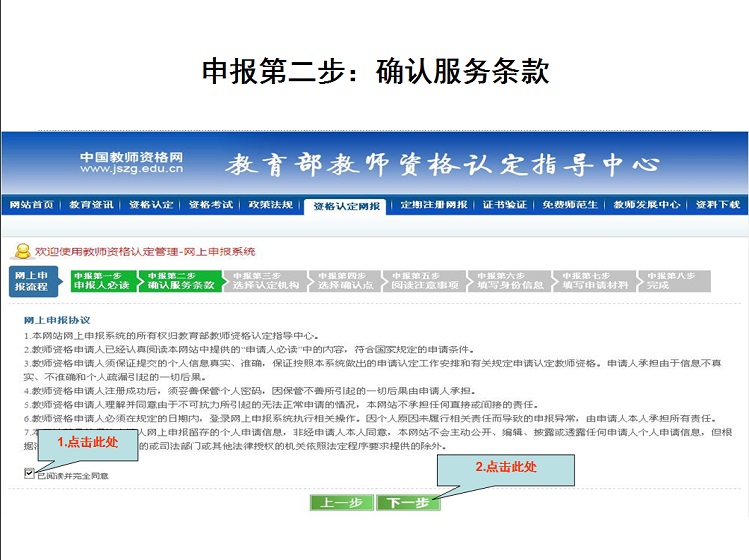
Task: Switch to the 资格认定网报 tab
Action: [346, 206]
